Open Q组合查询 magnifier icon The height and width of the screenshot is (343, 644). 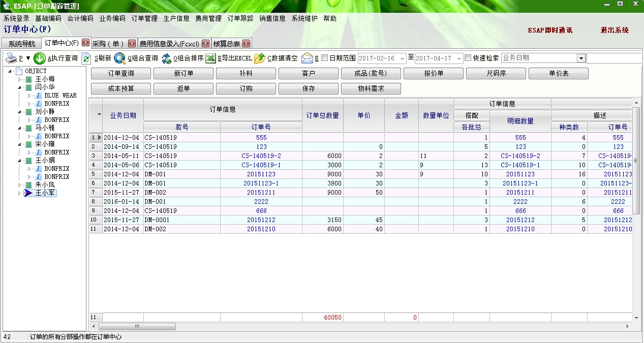(x=119, y=58)
